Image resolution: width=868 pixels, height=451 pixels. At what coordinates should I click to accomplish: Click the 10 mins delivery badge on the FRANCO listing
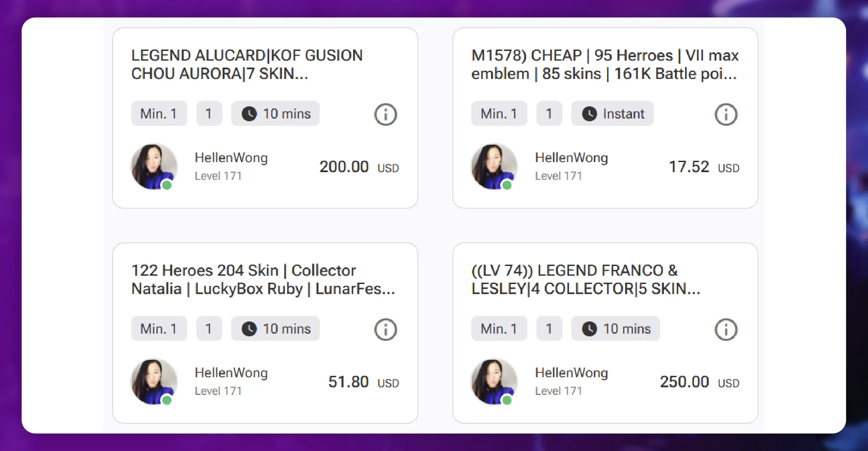point(616,329)
